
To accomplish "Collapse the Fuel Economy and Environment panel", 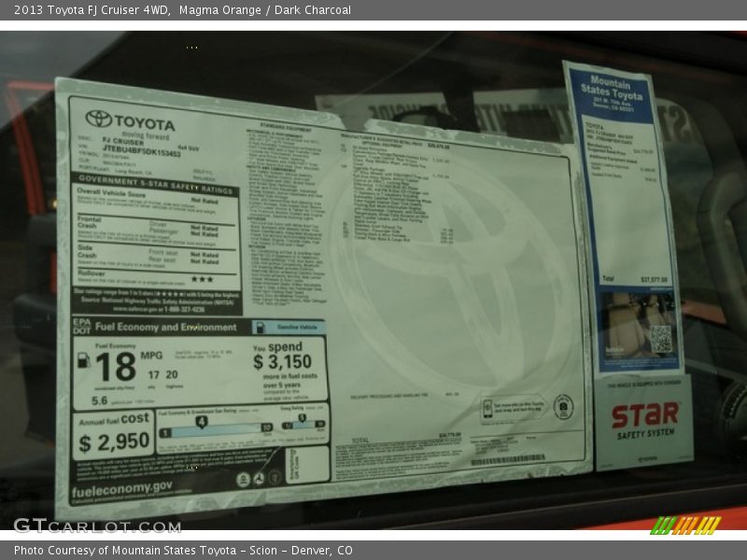I will tap(166, 327).
